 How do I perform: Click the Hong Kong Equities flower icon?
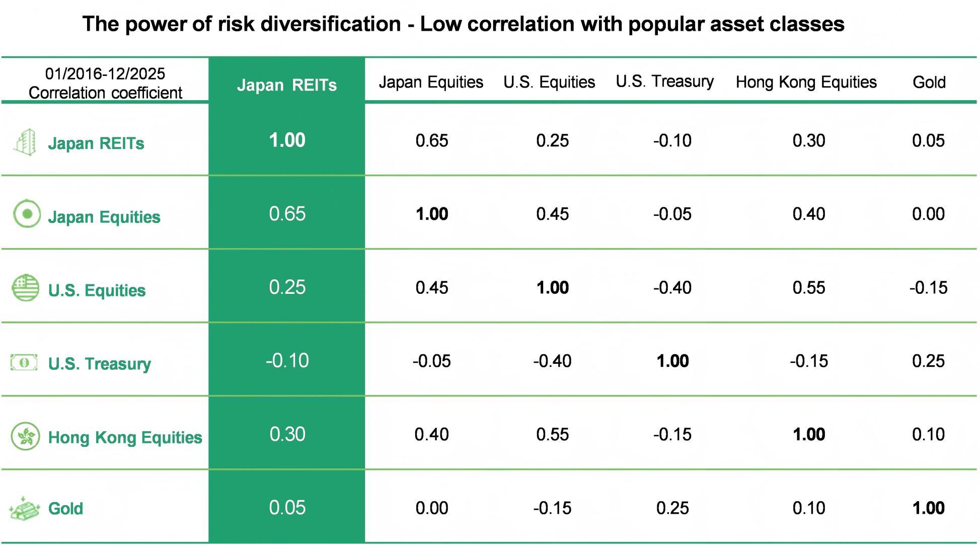25,436
